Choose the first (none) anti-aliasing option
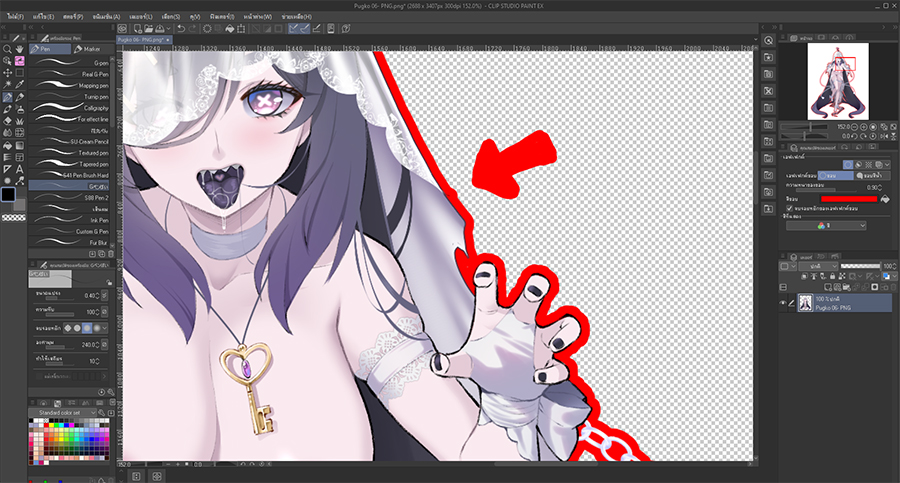This screenshot has height=483, width=900. [x=68, y=328]
